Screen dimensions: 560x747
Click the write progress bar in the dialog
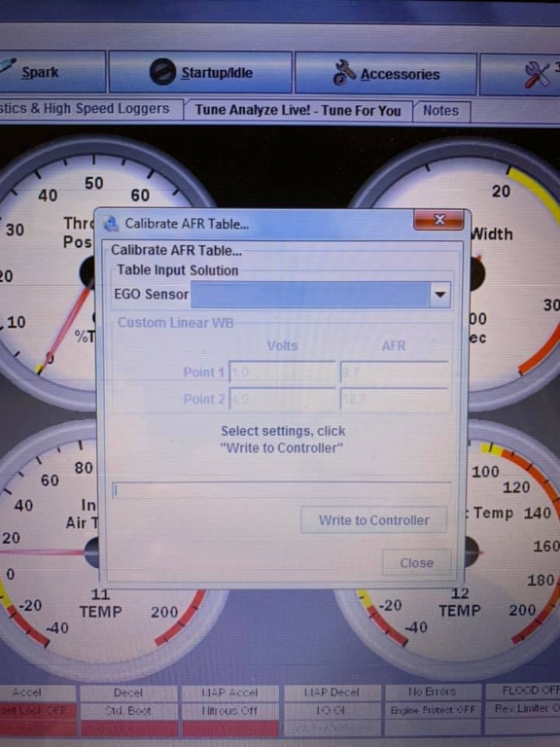click(281, 490)
